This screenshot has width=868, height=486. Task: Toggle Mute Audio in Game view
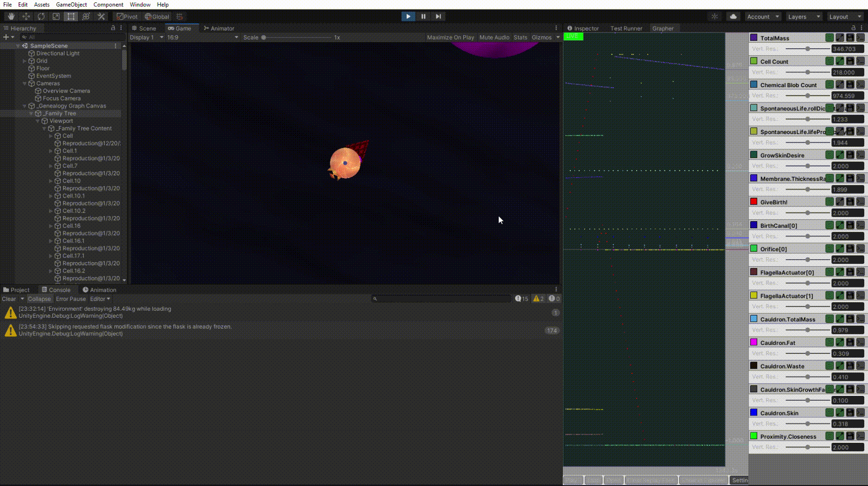494,37
